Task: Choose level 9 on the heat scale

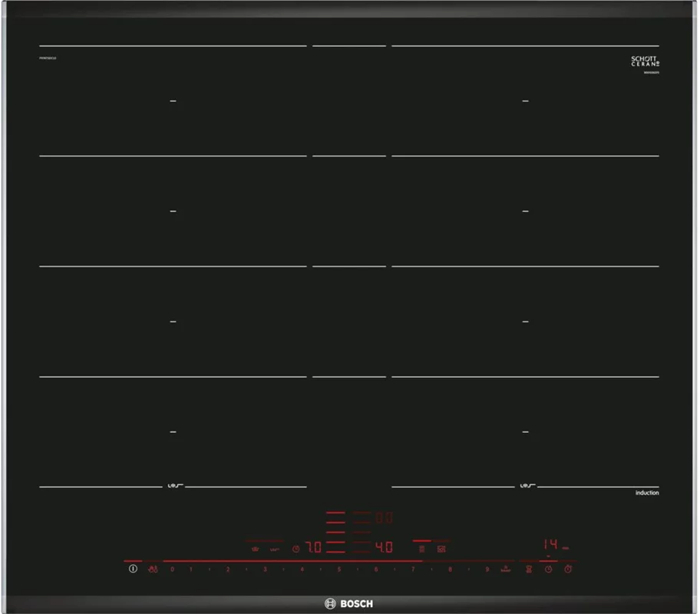Action: 487,569
